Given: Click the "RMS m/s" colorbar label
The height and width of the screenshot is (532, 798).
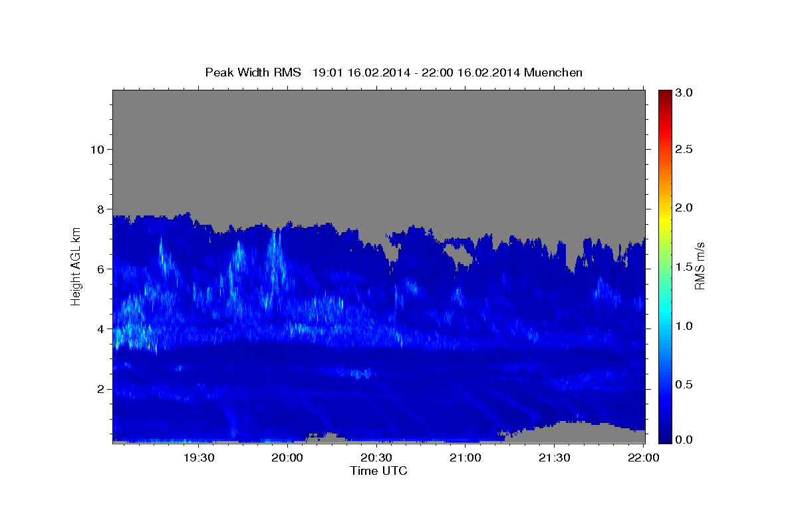Looking at the screenshot, I should (x=700, y=266).
